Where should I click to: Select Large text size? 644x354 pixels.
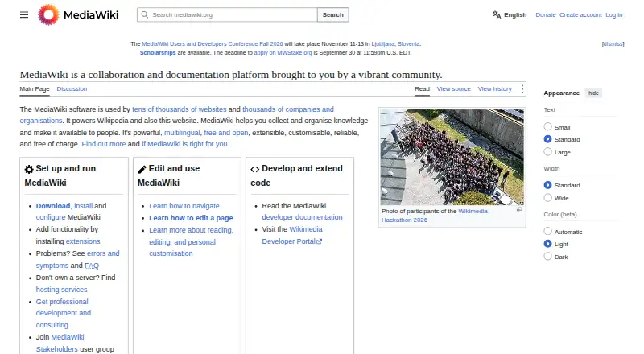547,152
